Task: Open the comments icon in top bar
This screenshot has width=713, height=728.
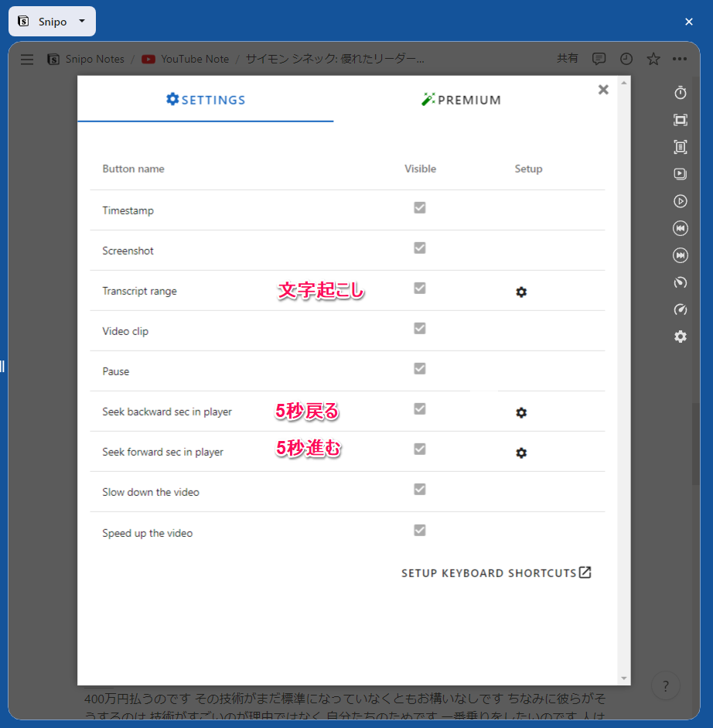Action: (599, 59)
